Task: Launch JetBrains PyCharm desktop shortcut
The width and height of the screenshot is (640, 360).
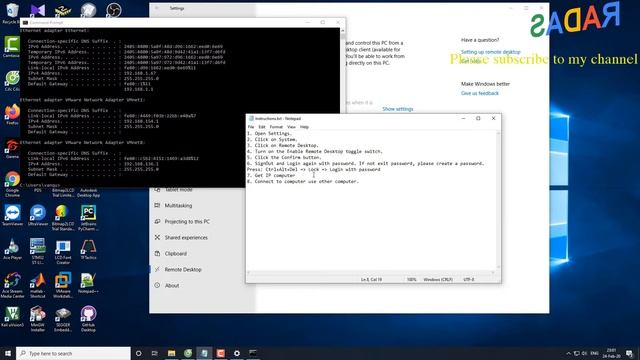Action: pyautogui.click(x=88, y=218)
